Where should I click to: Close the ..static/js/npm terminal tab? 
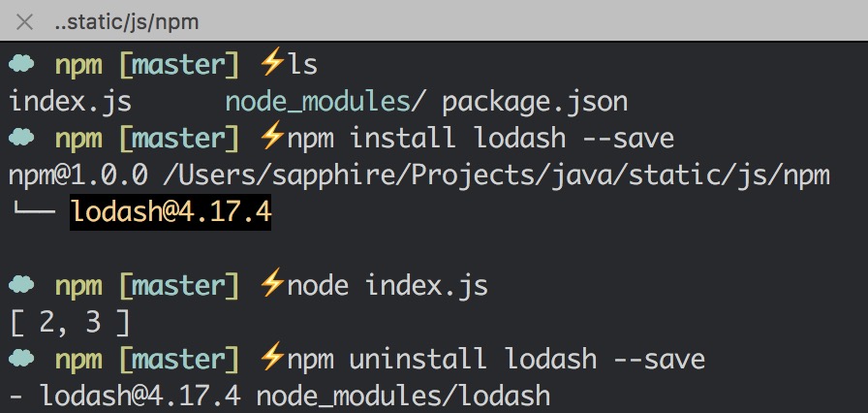pos(25,22)
